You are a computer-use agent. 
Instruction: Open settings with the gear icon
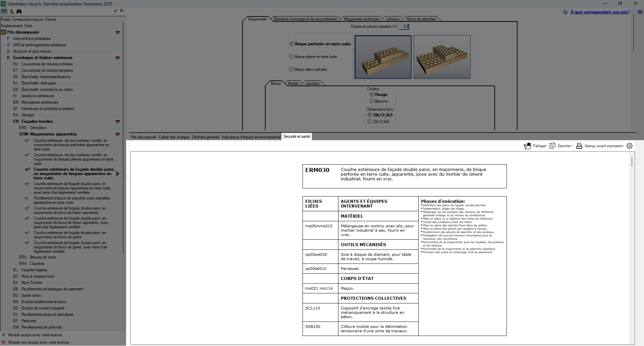click(x=630, y=146)
